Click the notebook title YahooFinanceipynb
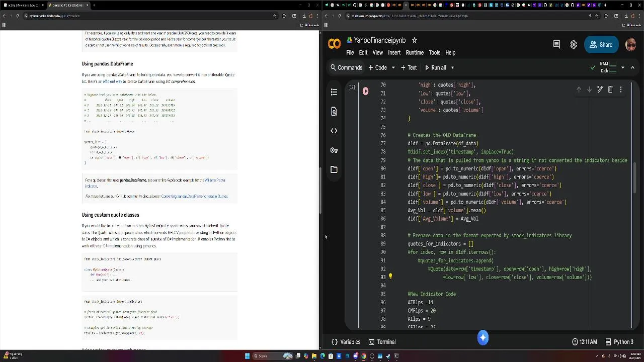The image size is (644, 362). point(380,40)
